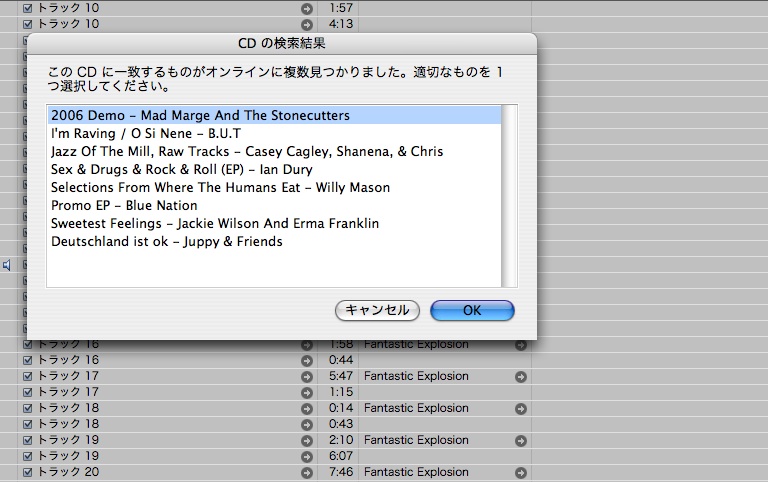The height and width of the screenshot is (482, 768).
Task: Click the 0:44 duration cell
Action: [341, 360]
